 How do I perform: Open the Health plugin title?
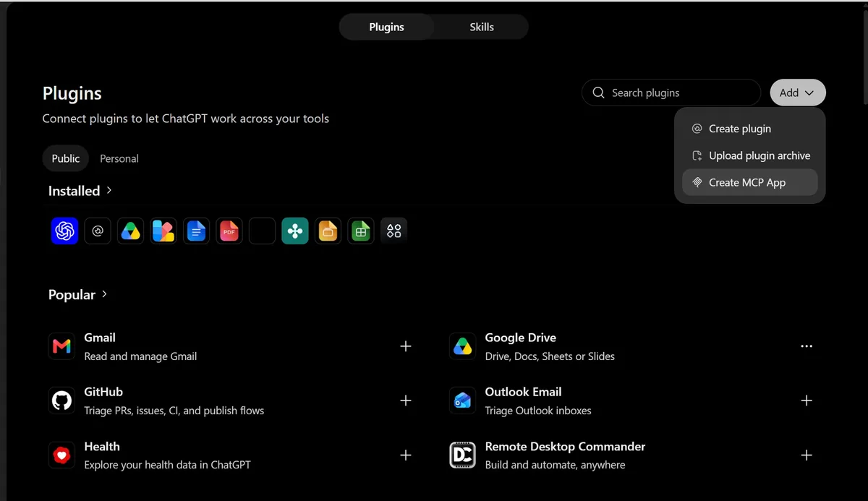[x=102, y=447]
